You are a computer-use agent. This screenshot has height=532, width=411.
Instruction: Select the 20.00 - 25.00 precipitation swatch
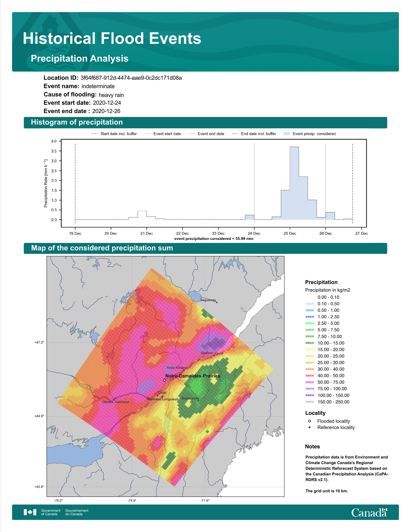coord(310,356)
